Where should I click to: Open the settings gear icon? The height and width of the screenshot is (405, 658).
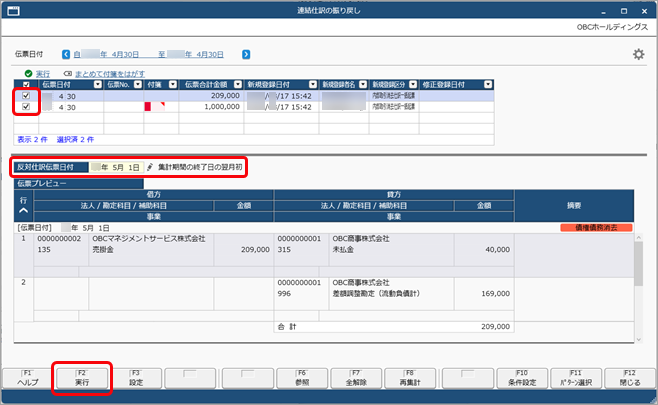638,54
